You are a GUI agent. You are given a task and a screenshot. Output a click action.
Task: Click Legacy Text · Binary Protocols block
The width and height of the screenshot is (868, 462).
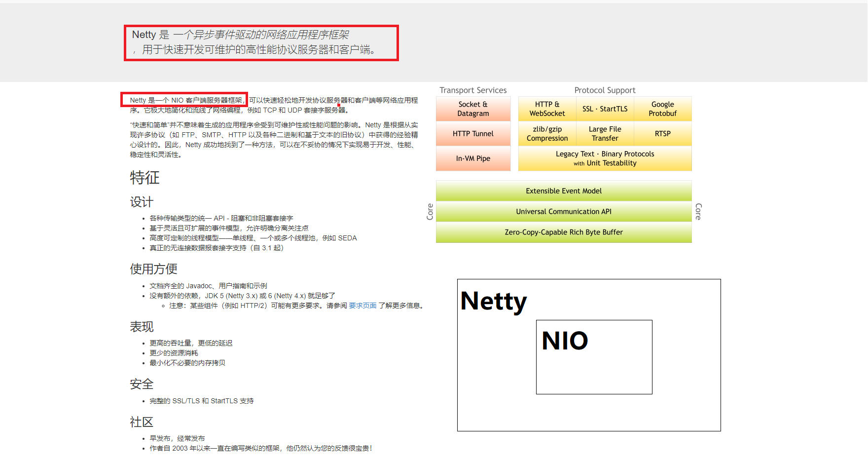click(605, 158)
